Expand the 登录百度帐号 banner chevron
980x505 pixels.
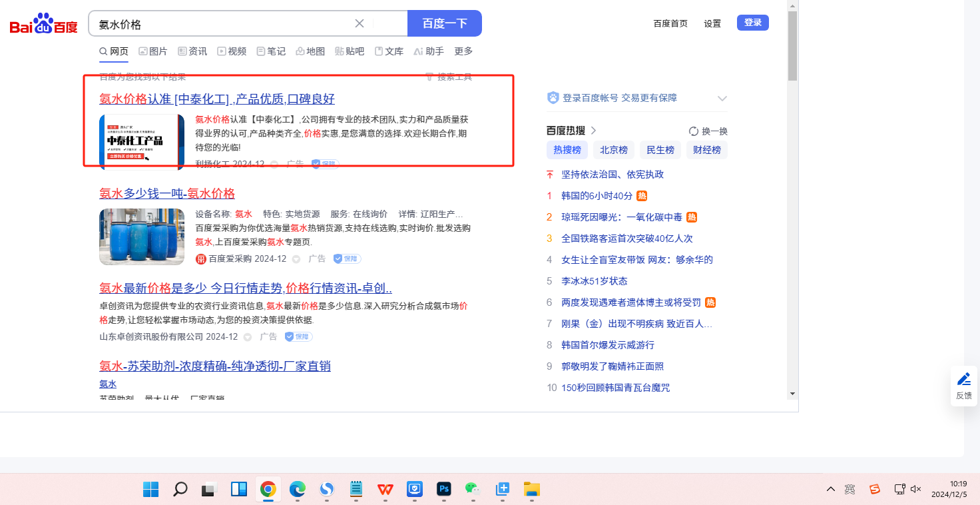click(x=722, y=99)
